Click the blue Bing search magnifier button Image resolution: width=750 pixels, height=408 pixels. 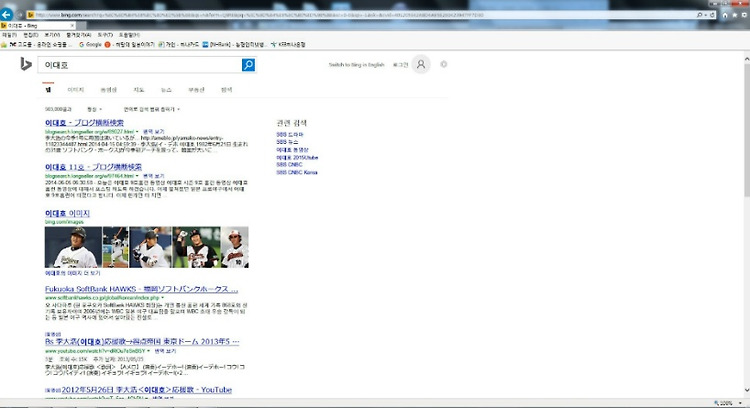pyautogui.click(x=248, y=65)
